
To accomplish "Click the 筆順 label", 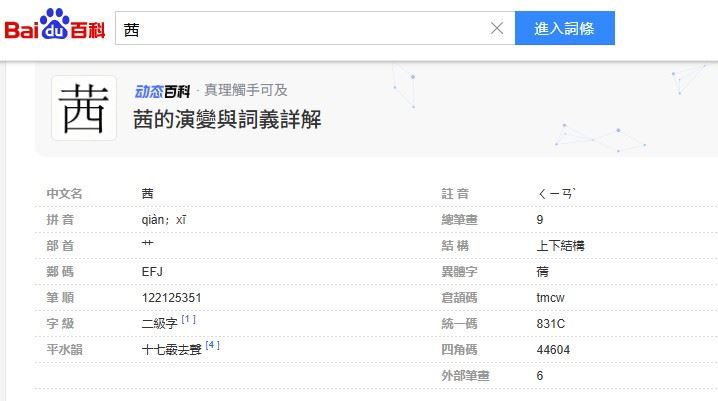I will (60, 298).
